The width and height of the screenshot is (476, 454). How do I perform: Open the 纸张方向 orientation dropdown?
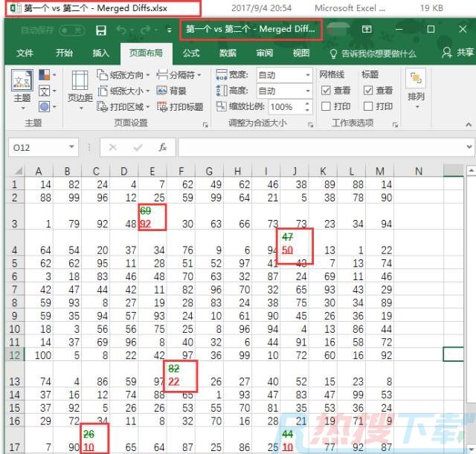(x=123, y=74)
